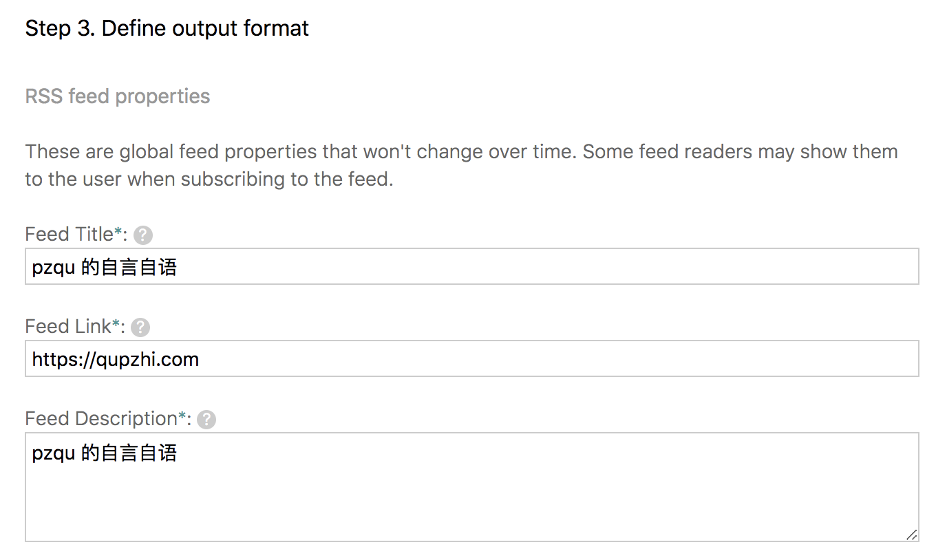Click the asterisk next to Feed Link
947x560 pixels.
(116, 326)
